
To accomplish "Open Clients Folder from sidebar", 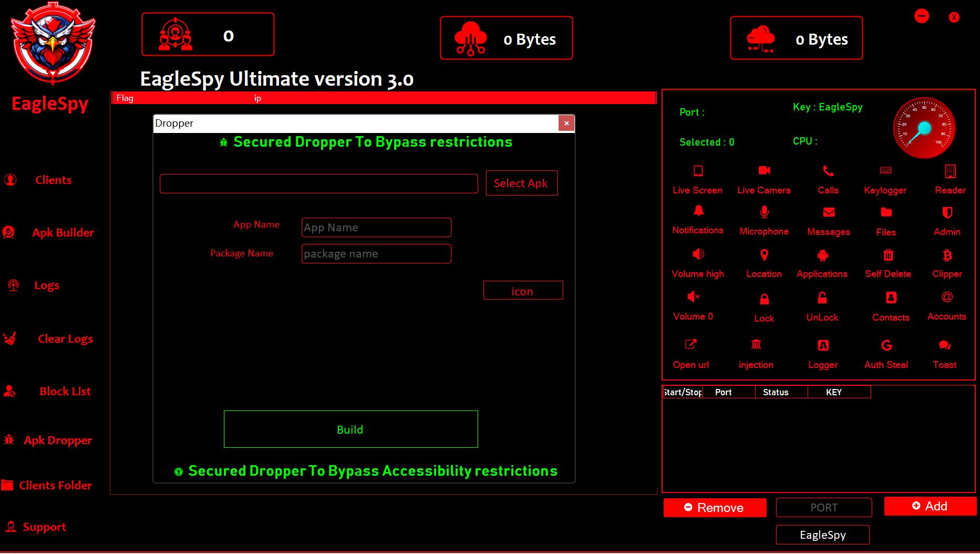I will tap(55, 485).
